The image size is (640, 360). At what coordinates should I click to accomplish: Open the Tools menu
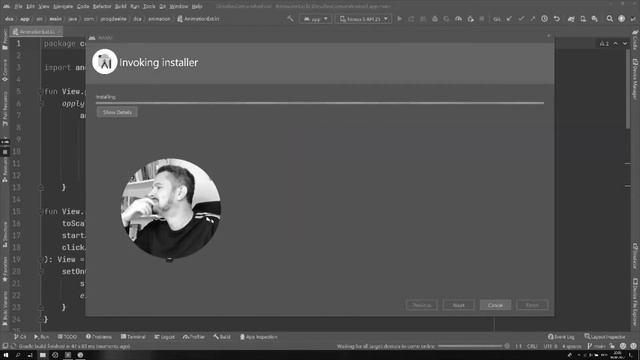[149, 7]
